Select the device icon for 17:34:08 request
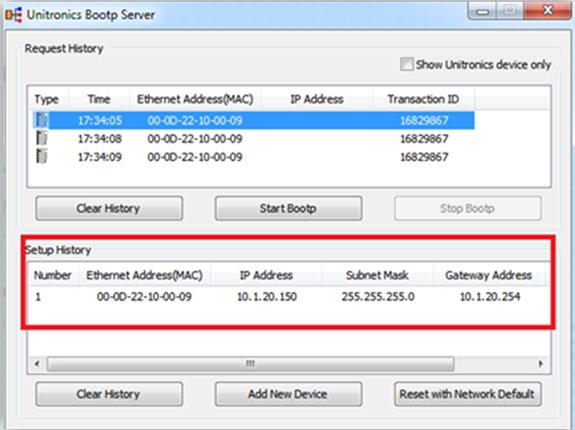 point(42,138)
